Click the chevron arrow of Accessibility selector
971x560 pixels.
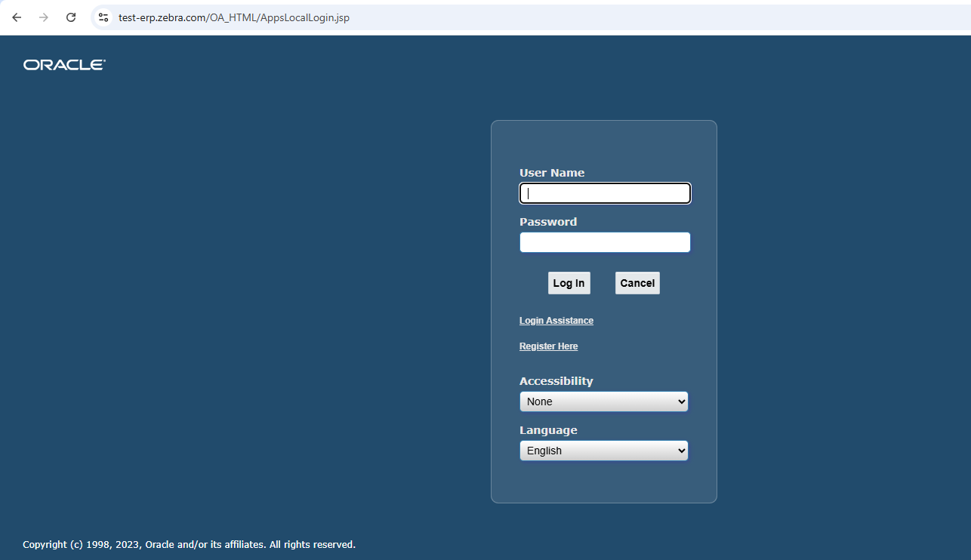click(681, 402)
